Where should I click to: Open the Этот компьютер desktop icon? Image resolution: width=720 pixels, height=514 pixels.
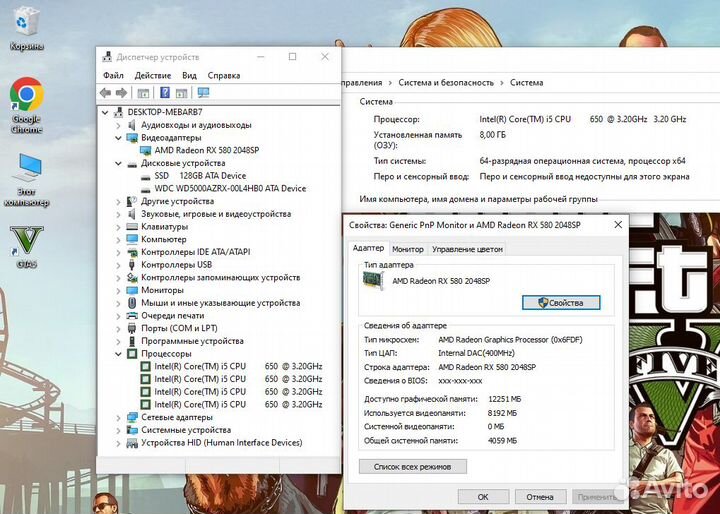click(x=27, y=180)
